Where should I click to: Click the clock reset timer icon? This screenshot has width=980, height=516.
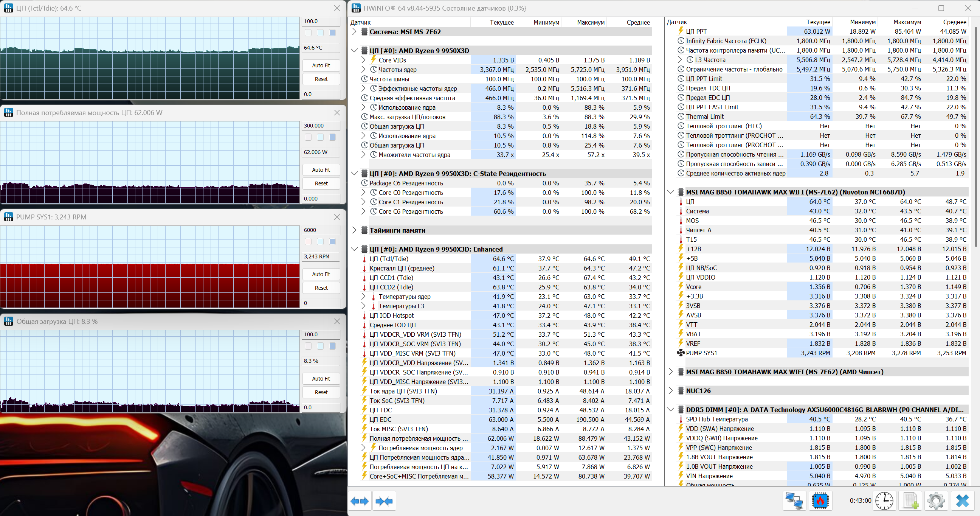click(x=884, y=501)
